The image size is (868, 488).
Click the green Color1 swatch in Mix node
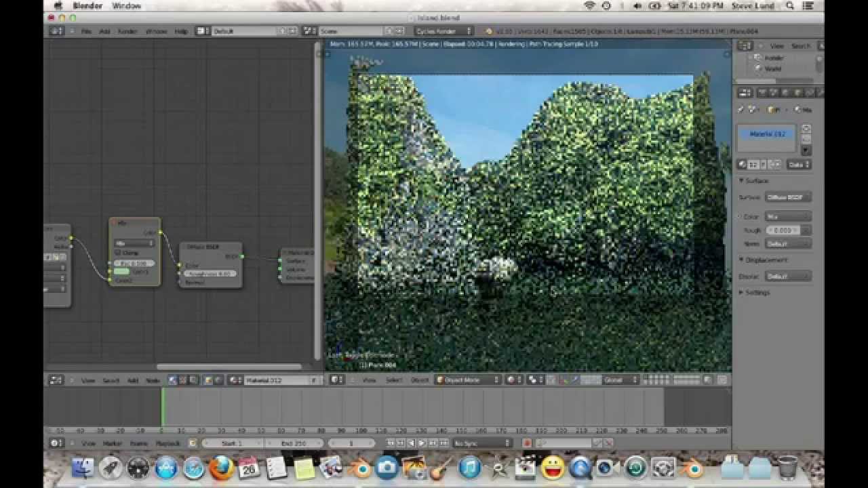[x=121, y=271]
